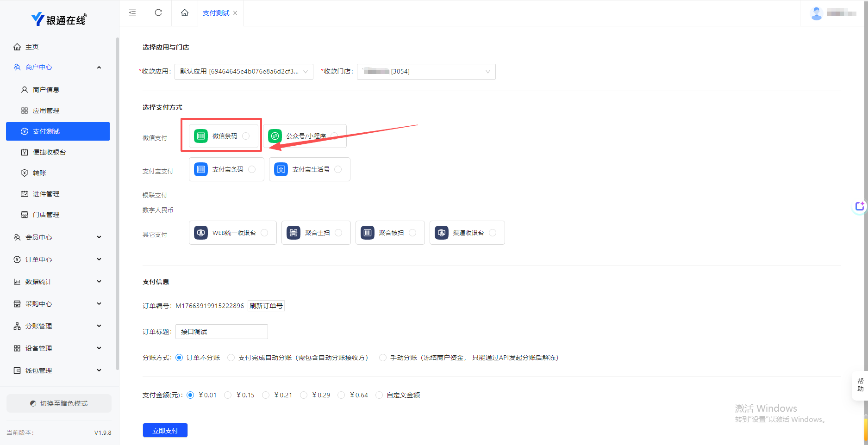The height and width of the screenshot is (445, 868).
Task: Select 支付完成自动分账 split option
Action: [x=231, y=358]
